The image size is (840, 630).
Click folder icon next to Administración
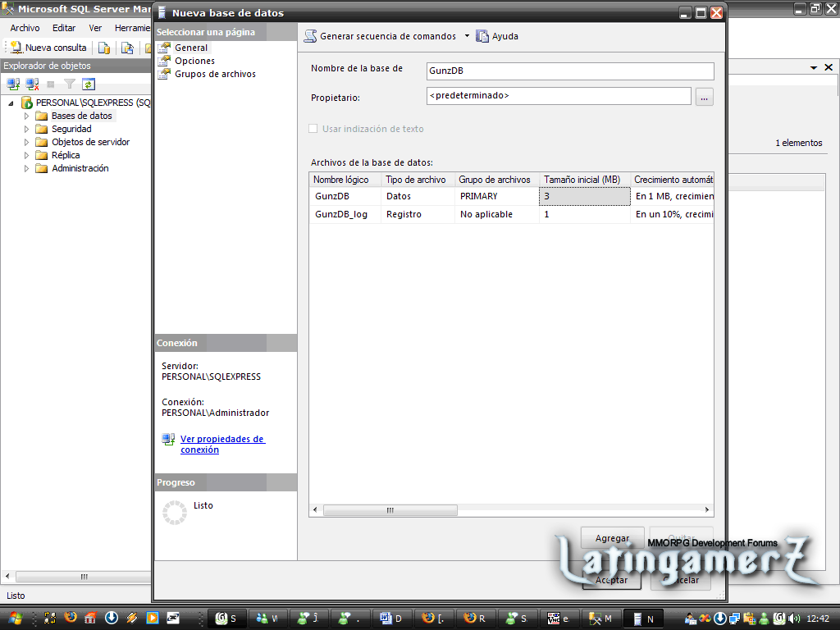[41, 168]
